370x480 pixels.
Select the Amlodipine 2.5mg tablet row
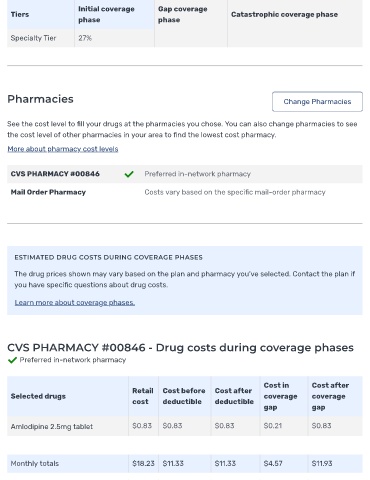tap(185, 426)
